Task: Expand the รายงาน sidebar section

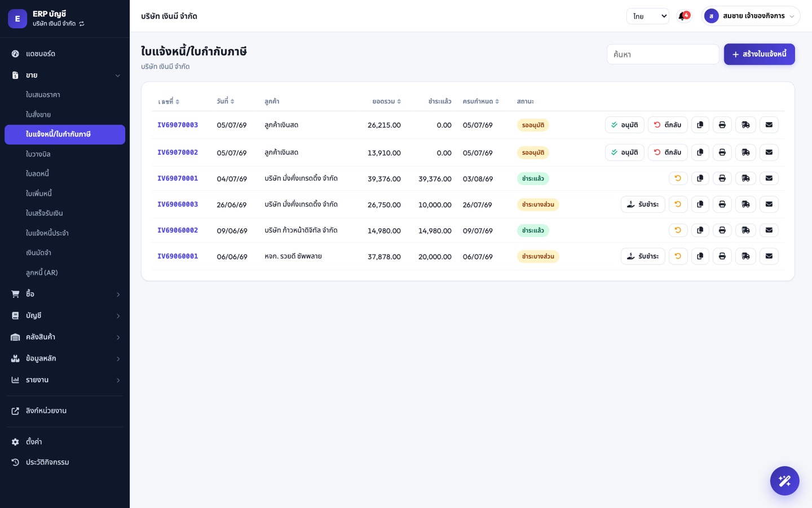Action: [65, 380]
